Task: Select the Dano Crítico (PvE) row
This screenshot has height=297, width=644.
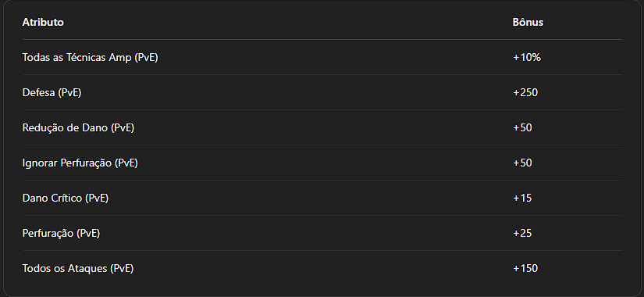Action: (322, 198)
